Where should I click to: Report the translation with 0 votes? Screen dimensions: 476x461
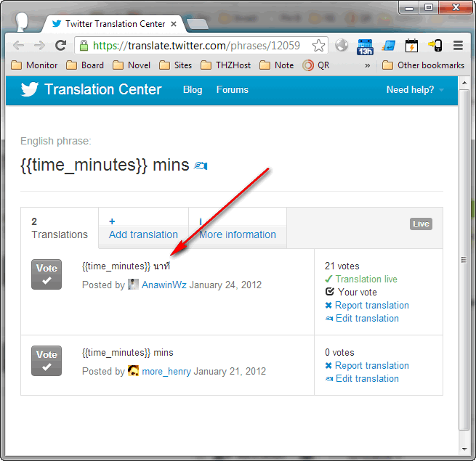coord(367,365)
